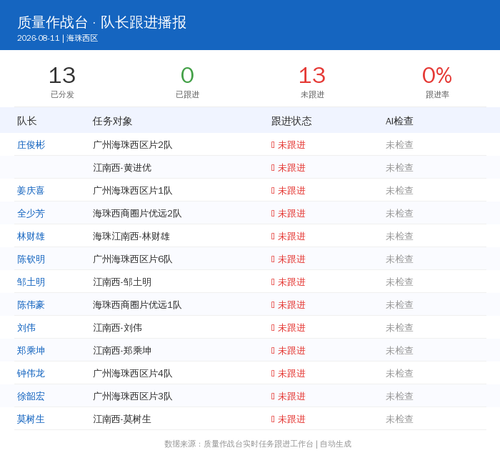Click the green 已跟进 count of 0
This screenshot has height=473, width=500.
pyautogui.click(x=187, y=75)
